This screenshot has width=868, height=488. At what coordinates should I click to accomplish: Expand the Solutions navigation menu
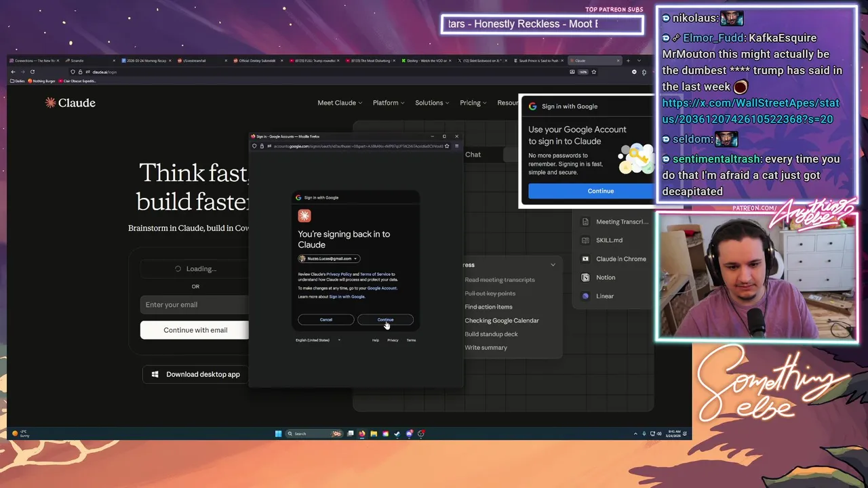point(432,103)
